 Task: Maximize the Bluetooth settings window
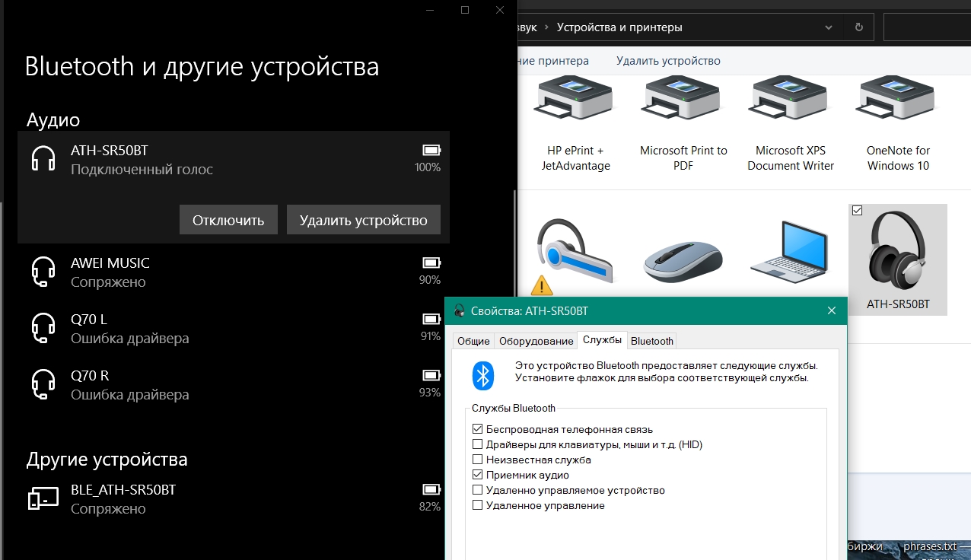[465, 10]
